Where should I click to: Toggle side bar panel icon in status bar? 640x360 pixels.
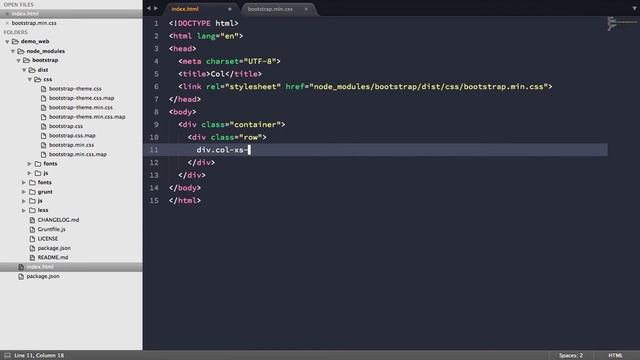point(7,356)
